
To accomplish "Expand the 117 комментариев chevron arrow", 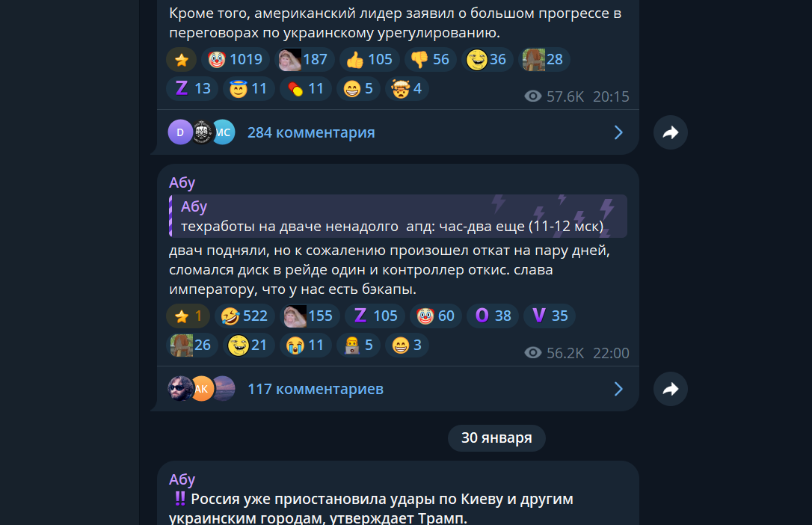I will point(618,389).
